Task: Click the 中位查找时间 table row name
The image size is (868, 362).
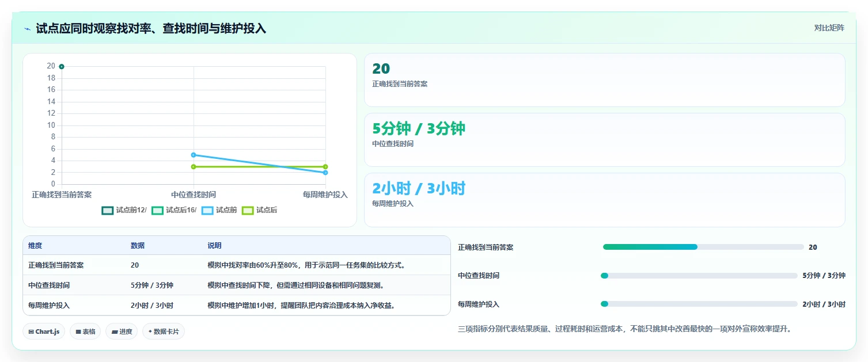Action: (49, 285)
